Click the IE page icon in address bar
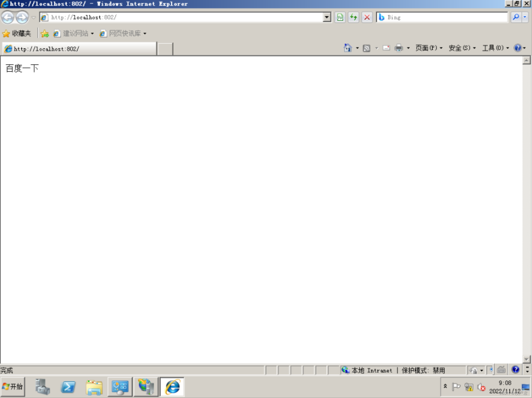Image resolution: width=532 pixels, height=398 pixels. [44, 17]
